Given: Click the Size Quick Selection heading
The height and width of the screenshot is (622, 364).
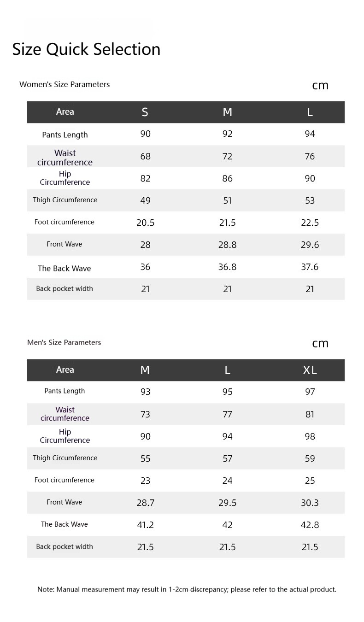Looking at the screenshot, I should pos(86,49).
